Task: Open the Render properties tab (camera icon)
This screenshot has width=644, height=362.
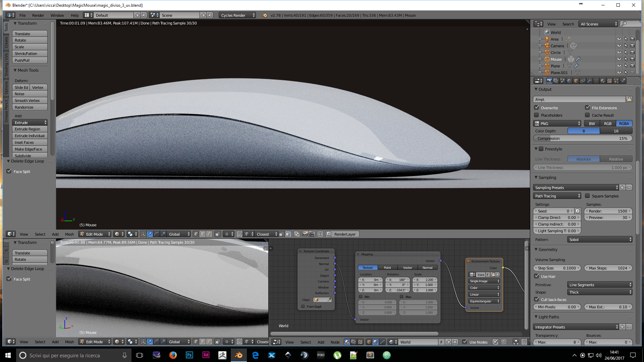Action: coord(549,81)
